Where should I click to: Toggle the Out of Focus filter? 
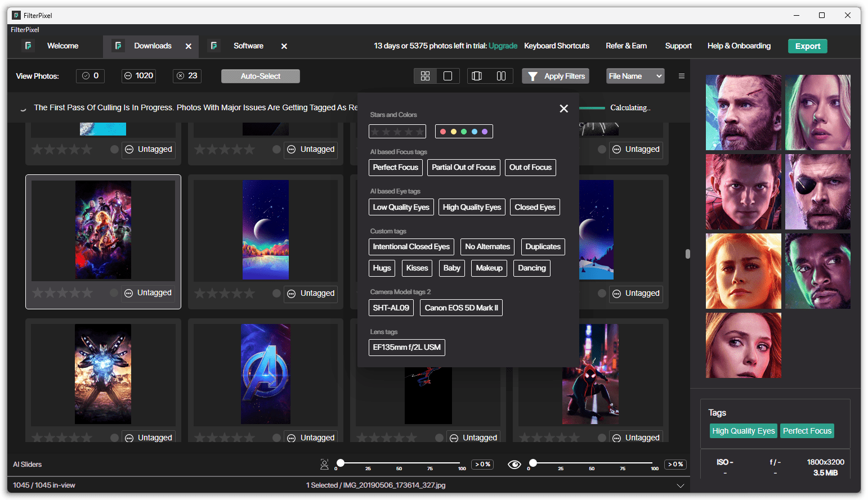(x=530, y=168)
